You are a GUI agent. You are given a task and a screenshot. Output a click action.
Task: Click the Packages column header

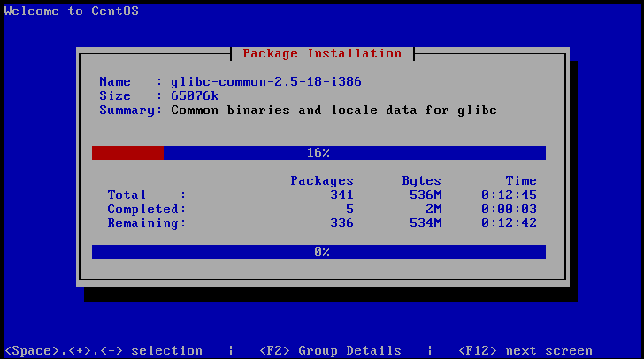[322, 180]
